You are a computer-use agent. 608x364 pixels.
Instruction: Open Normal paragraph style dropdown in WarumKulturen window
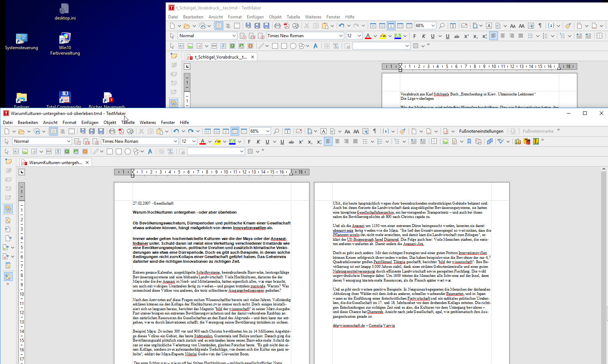[68, 141]
